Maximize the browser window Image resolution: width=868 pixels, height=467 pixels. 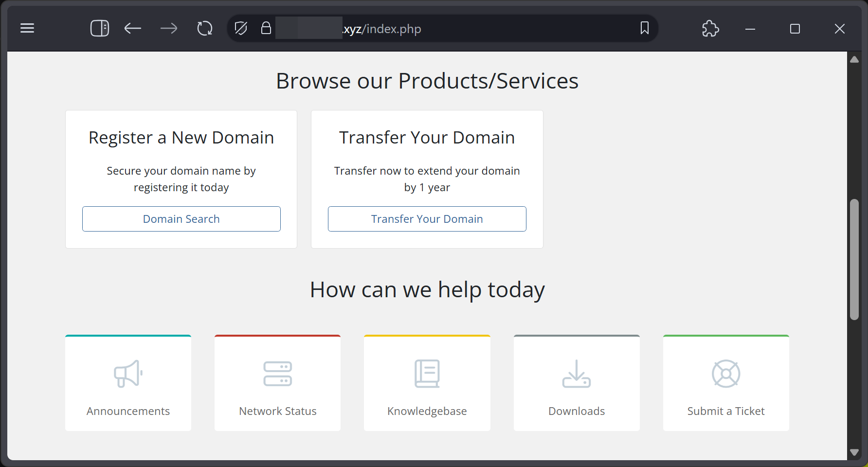click(x=795, y=29)
